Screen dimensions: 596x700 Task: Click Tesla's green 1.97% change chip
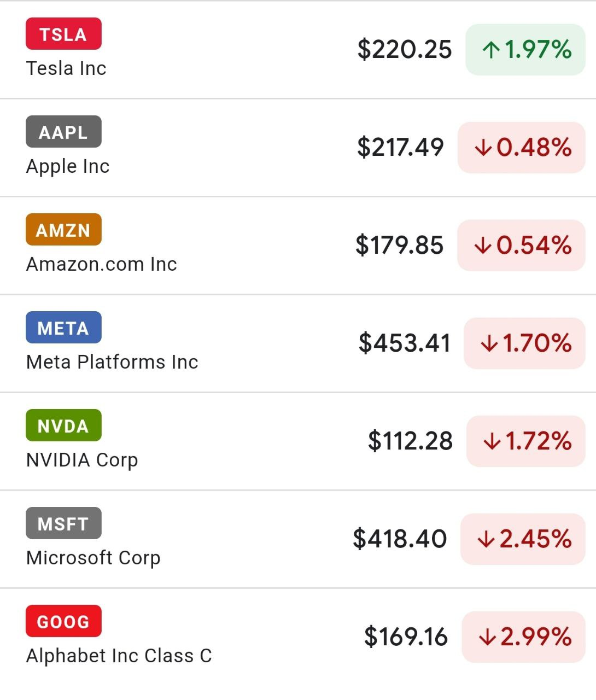tap(525, 50)
